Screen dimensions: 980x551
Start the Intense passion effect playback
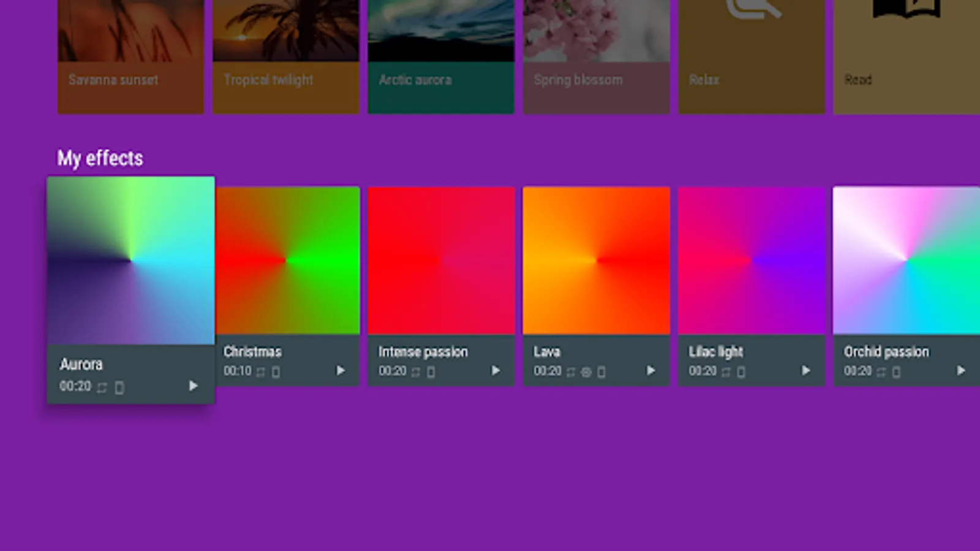tap(496, 370)
